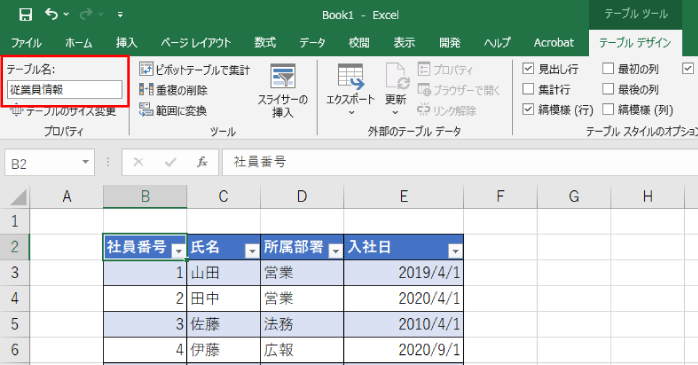The width and height of the screenshot is (698, 365).
Task: Click ブラウザーで開く button
Action: click(459, 90)
